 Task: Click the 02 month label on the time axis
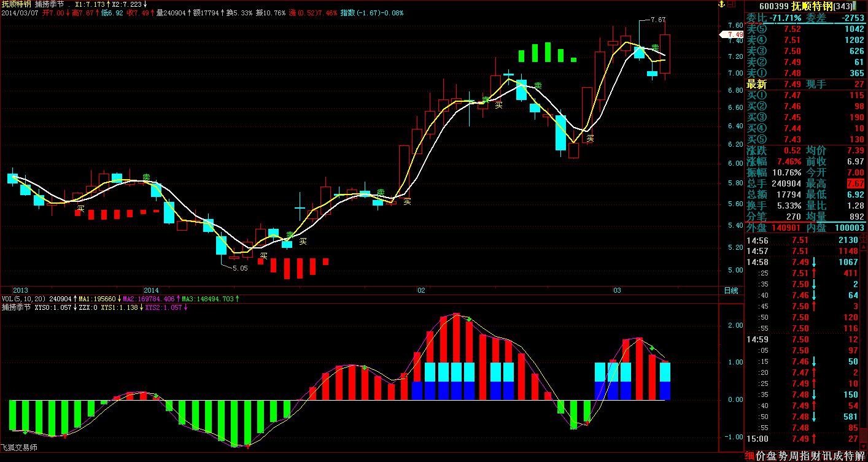pos(421,290)
